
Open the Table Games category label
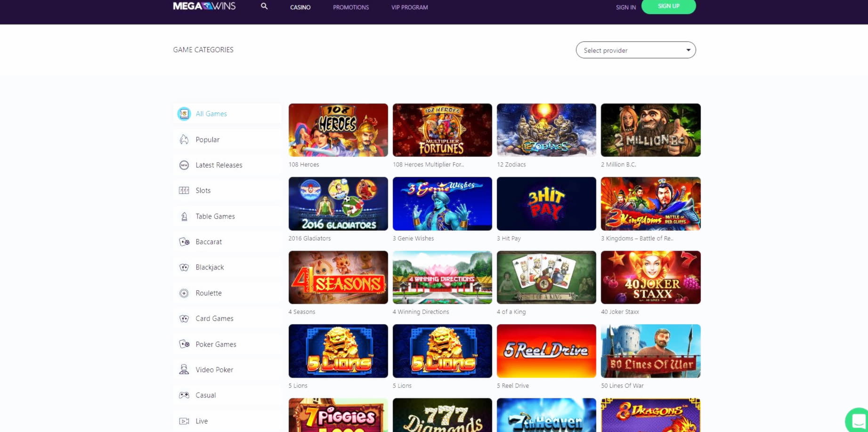pos(215,216)
